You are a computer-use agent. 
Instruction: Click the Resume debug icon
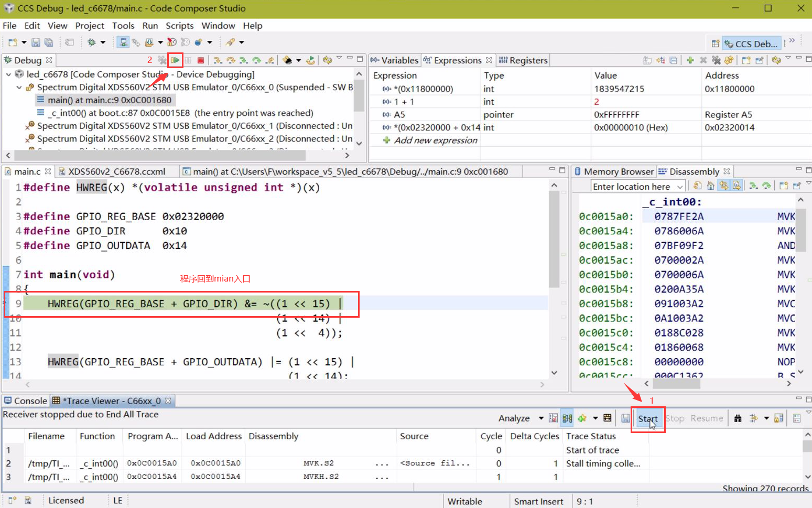[x=175, y=60]
